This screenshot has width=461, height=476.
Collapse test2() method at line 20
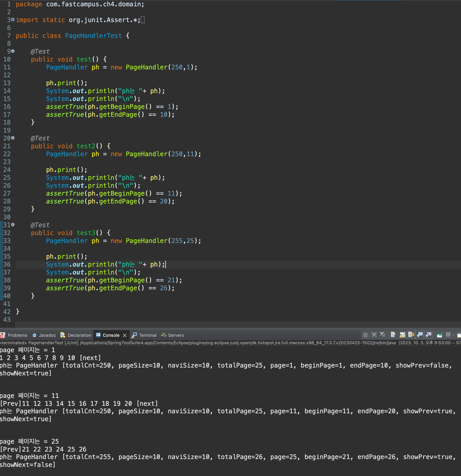(13, 138)
